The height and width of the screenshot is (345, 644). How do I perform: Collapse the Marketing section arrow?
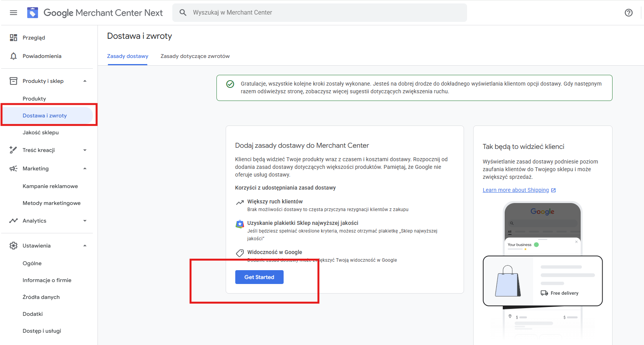pyautogui.click(x=85, y=168)
